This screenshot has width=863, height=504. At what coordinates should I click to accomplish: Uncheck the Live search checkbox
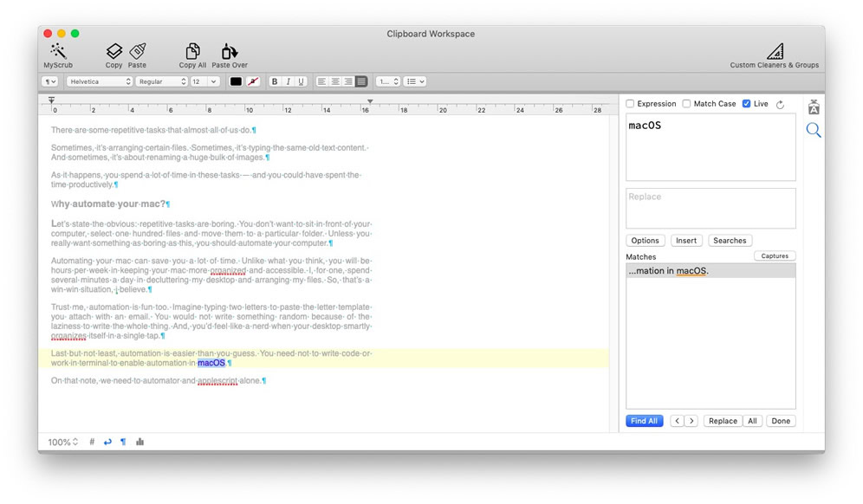(x=746, y=103)
